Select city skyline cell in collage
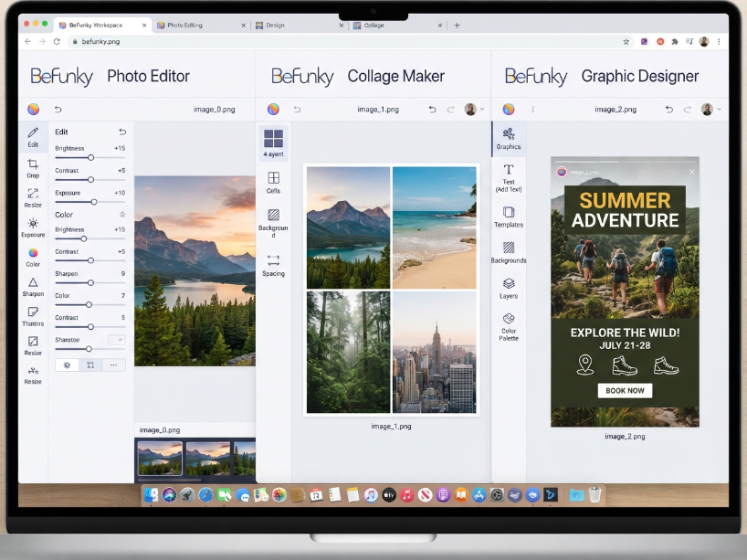This screenshot has height=560, width=747. (x=434, y=353)
